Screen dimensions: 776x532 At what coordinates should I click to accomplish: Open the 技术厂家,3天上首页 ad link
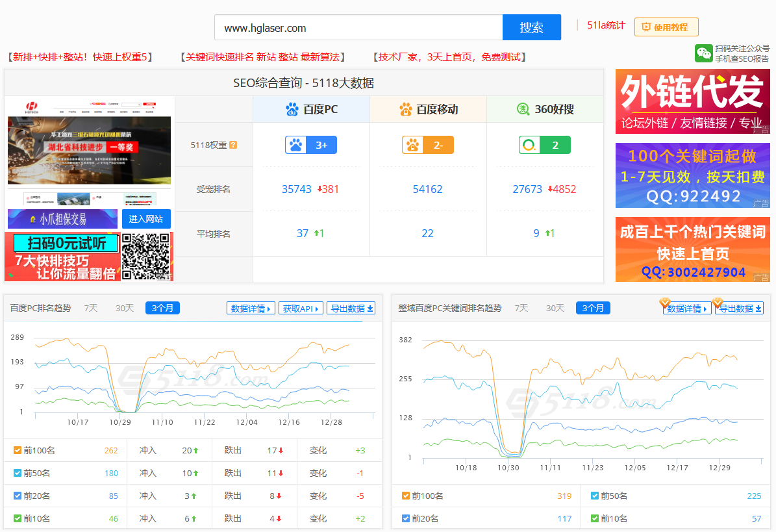pyautogui.click(x=449, y=57)
